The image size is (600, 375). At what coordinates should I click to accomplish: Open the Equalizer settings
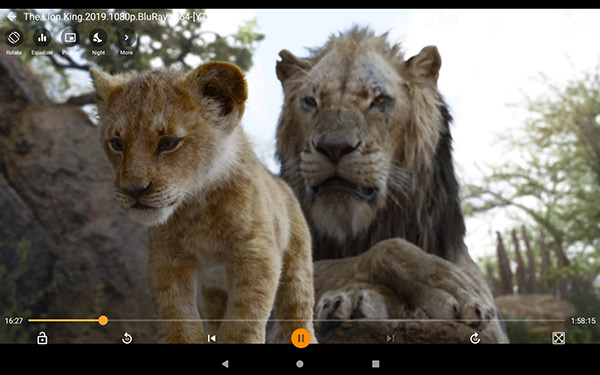point(42,38)
